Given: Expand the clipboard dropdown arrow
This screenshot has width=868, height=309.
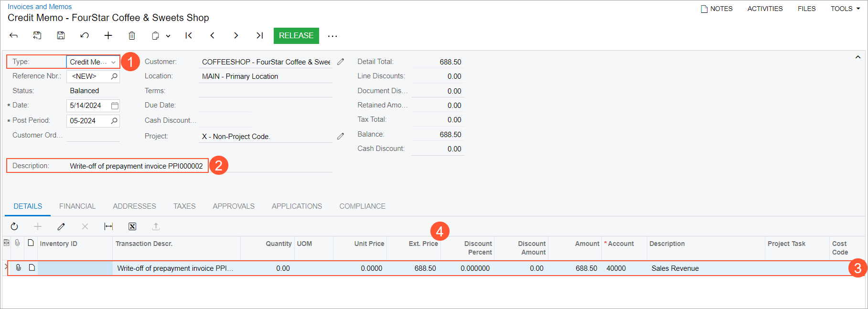Looking at the screenshot, I should [168, 36].
